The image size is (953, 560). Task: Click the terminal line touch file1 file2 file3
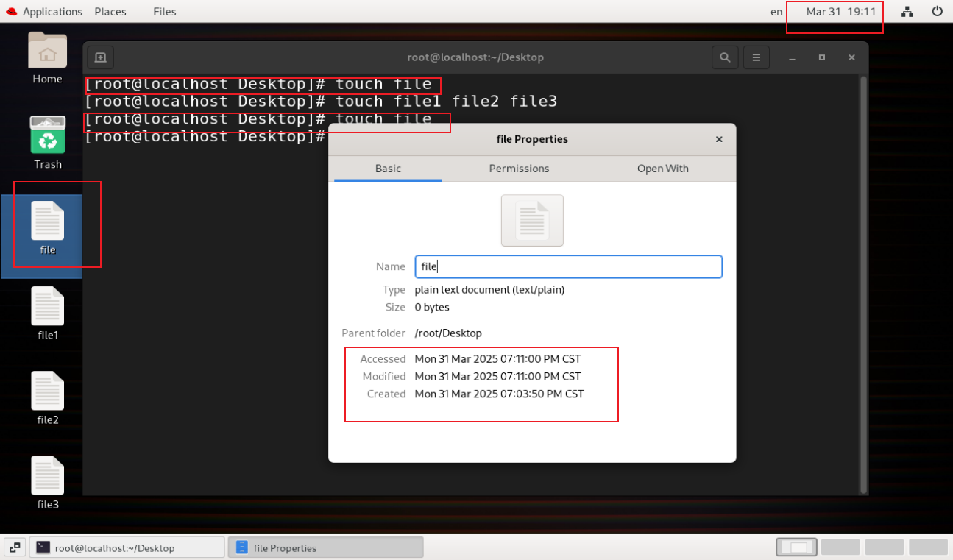[322, 102]
